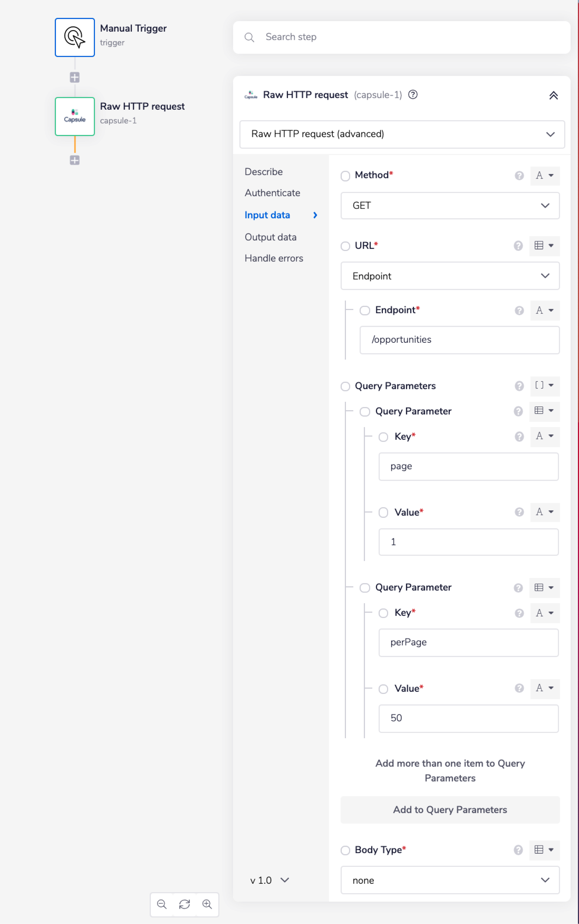The height and width of the screenshot is (924, 579).
Task: Open the help icon next to Raw HTTP request title
Action: tap(413, 95)
